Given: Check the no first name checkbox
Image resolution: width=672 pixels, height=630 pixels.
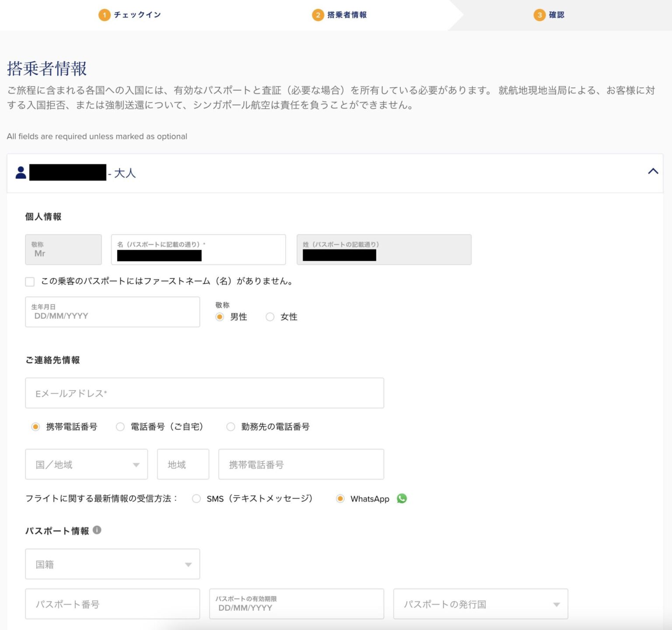Looking at the screenshot, I should pos(30,282).
